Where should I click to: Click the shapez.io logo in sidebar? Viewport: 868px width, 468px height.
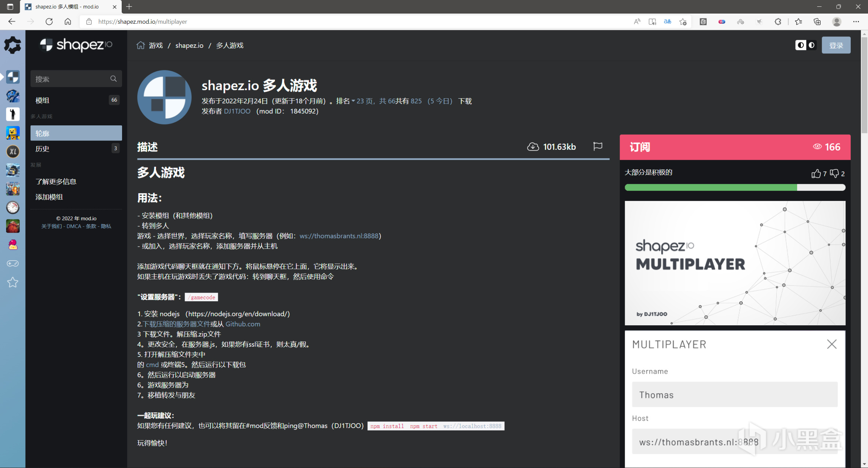76,45
